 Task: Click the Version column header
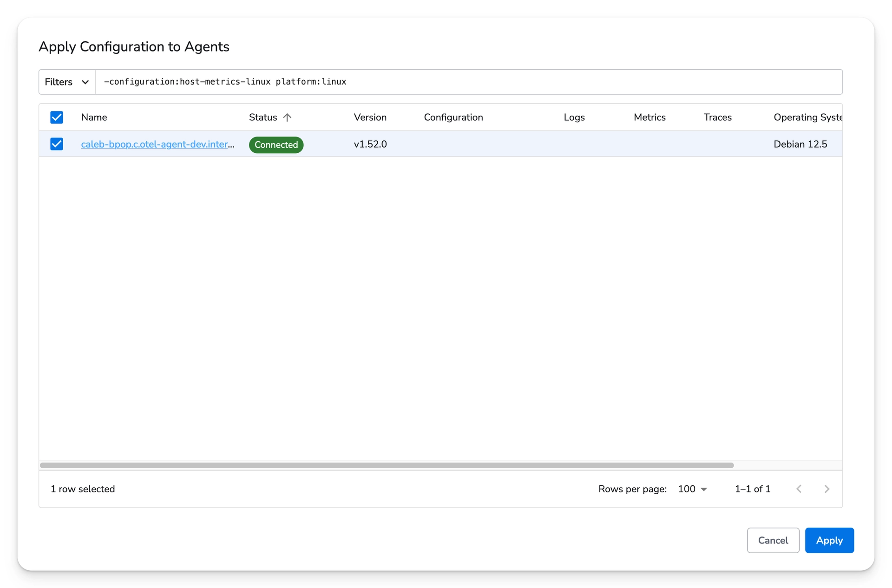click(370, 117)
